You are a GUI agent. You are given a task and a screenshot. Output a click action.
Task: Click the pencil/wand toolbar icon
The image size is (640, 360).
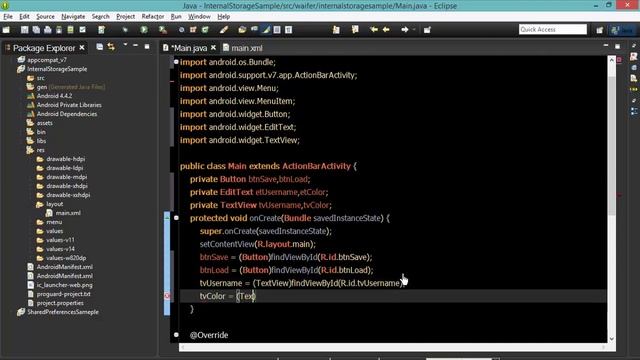click(x=224, y=30)
